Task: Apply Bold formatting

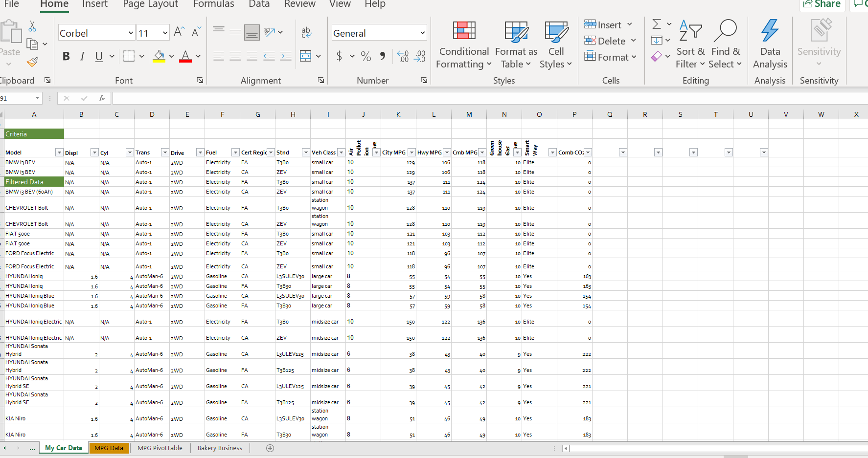Action: click(66, 56)
